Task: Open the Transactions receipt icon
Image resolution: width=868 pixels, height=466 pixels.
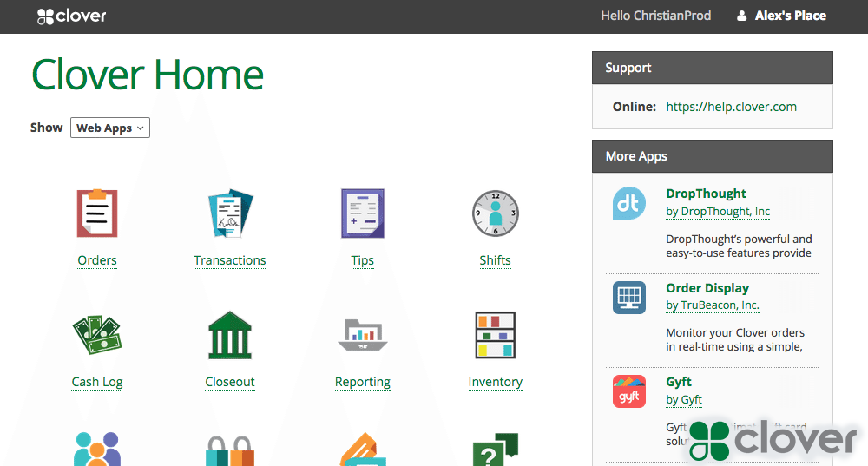Action: coord(230,213)
